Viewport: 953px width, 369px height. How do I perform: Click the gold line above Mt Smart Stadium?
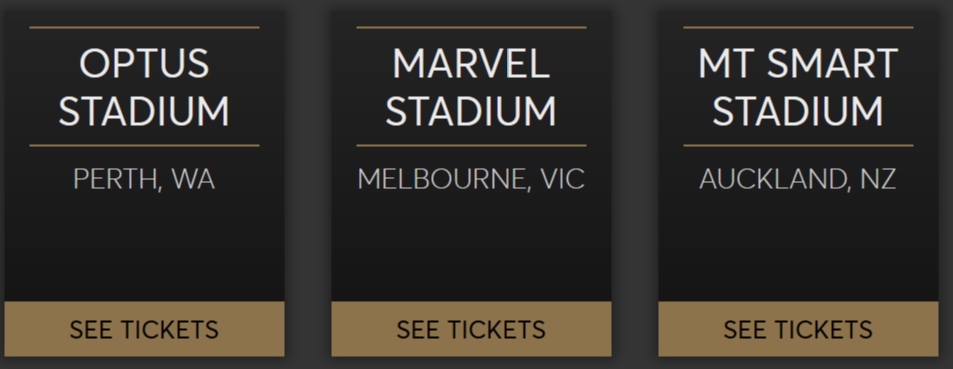point(798,27)
